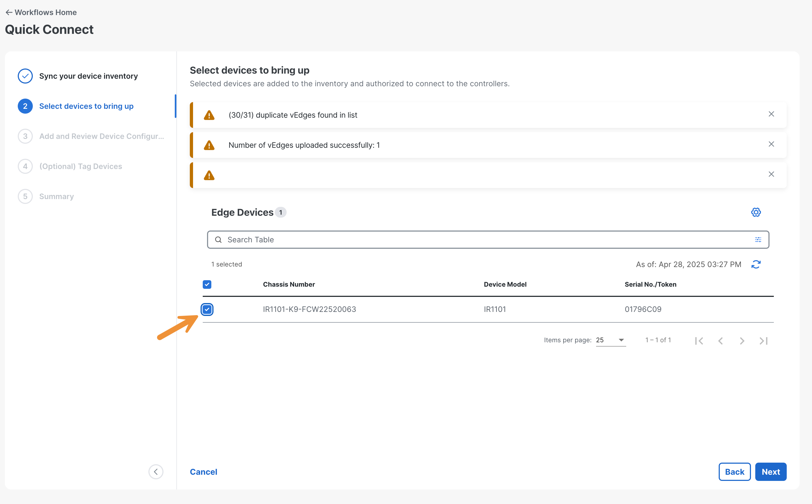This screenshot has width=812, height=504.
Task: Click the Cancel link
Action: click(204, 472)
